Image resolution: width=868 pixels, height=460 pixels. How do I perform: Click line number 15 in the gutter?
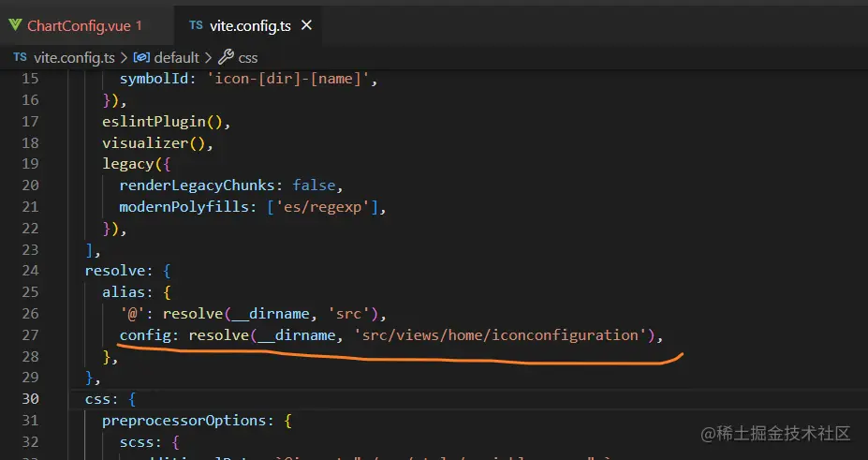click(30, 79)
